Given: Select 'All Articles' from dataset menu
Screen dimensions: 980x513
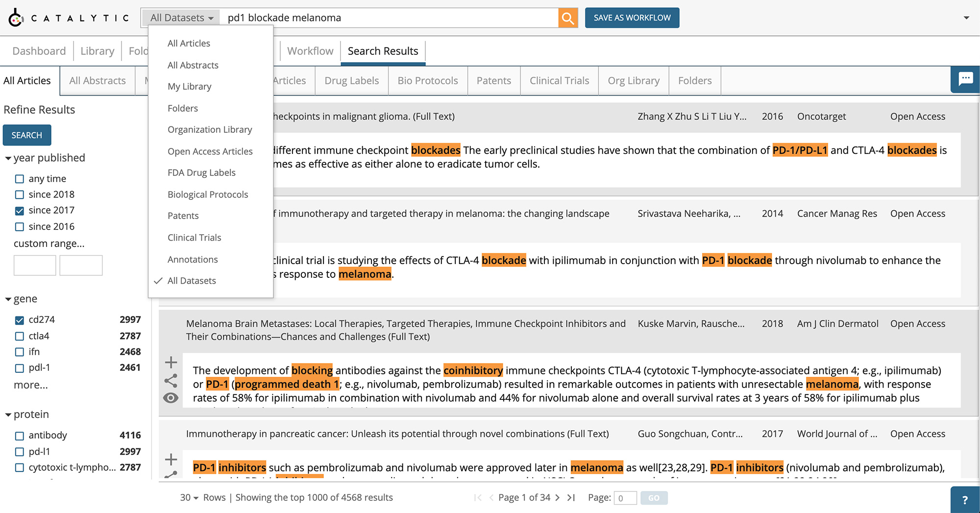Looking at the screenshot, I should pos(189,43).
